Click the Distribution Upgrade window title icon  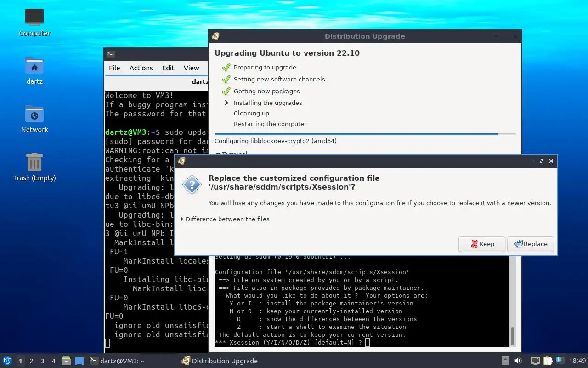(215, 36)
